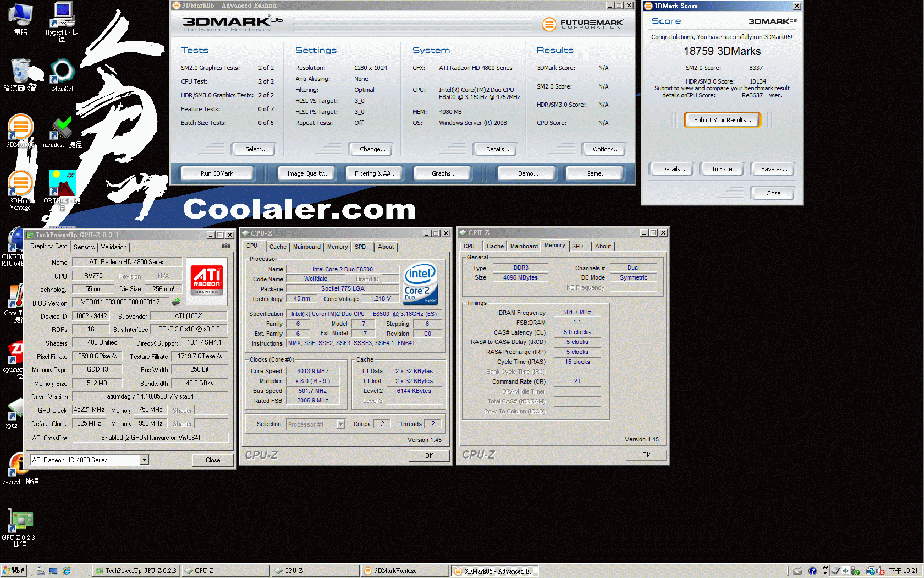Click the Futuremark Corporation logo
The width and height of the screenshot is (924, 578).
pos(583,24)
